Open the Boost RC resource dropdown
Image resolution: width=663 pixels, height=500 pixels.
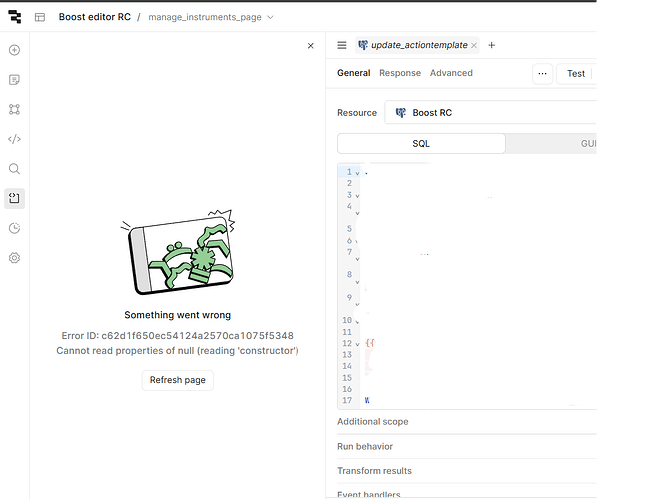pos(490,113)
